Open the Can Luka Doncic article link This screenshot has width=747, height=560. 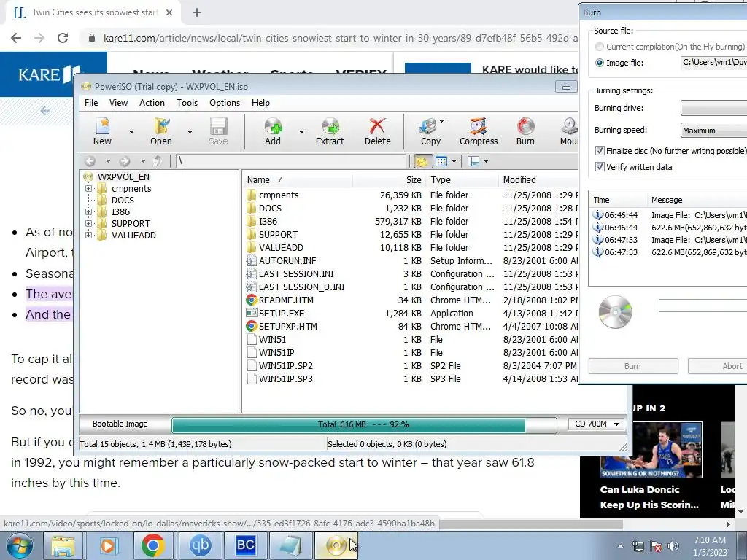pyautogui.click(x=649, y=497)
